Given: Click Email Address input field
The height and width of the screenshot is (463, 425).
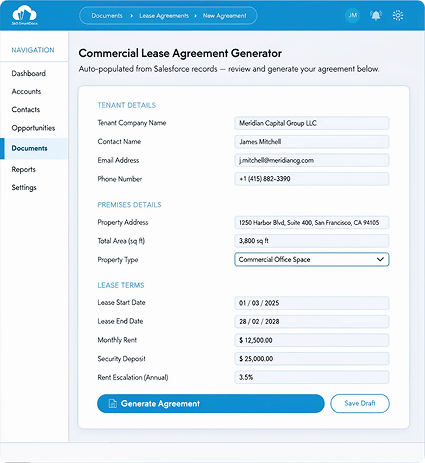Looking at the screenshot, I should (x=312, y=160).
